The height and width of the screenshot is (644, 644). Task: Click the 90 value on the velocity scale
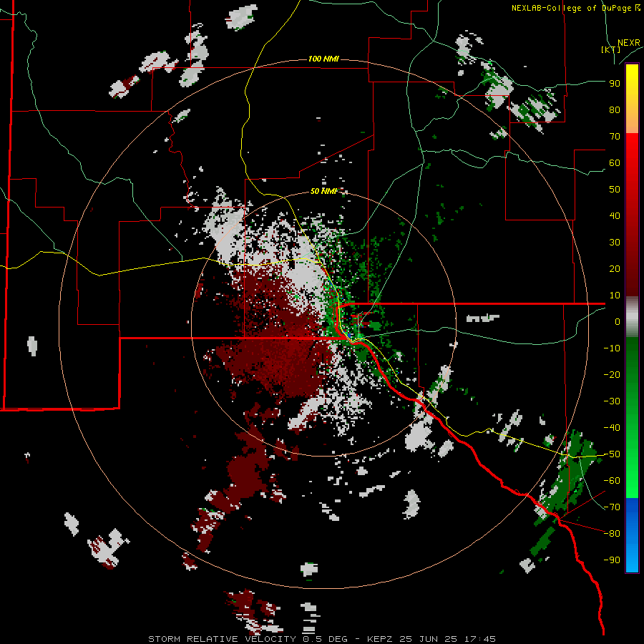pos(615,84)
